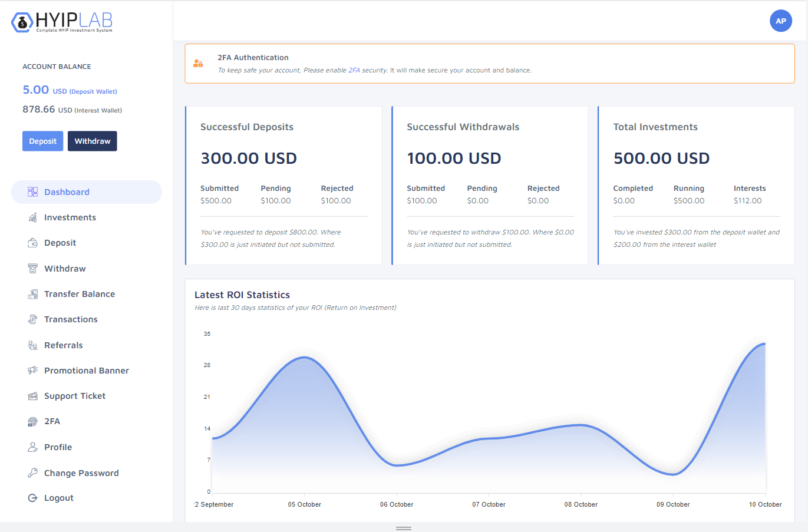Click the Dashboard grid icon

pos(32,192)
